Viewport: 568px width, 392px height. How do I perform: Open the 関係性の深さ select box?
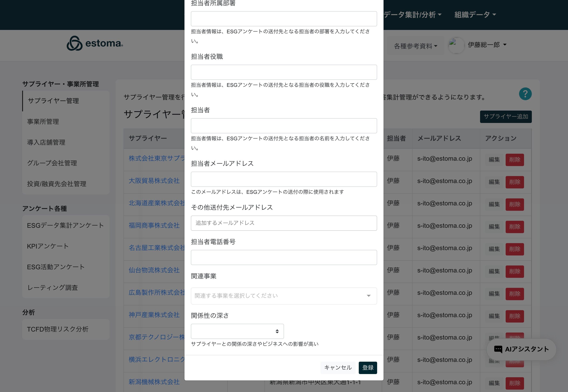pos(237,331)
